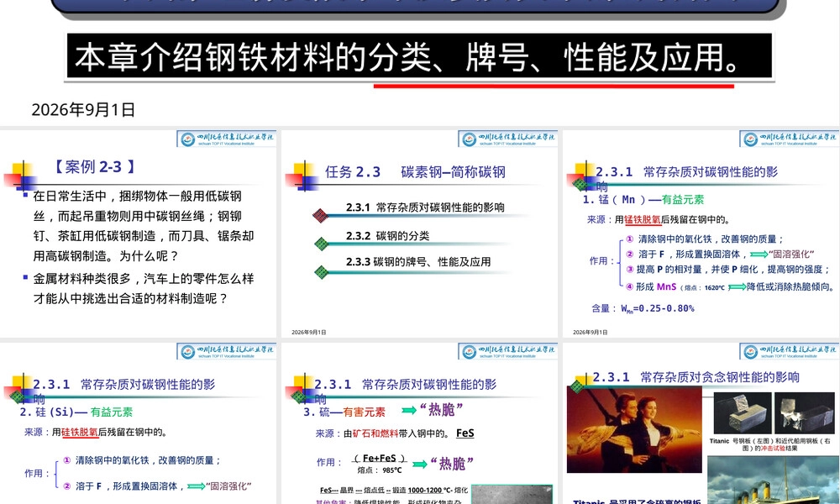The height and width of the screenshot is (504, 840).
Task: Click item ③ 提高 P 的相对量
Action: (x=727, y=270)
